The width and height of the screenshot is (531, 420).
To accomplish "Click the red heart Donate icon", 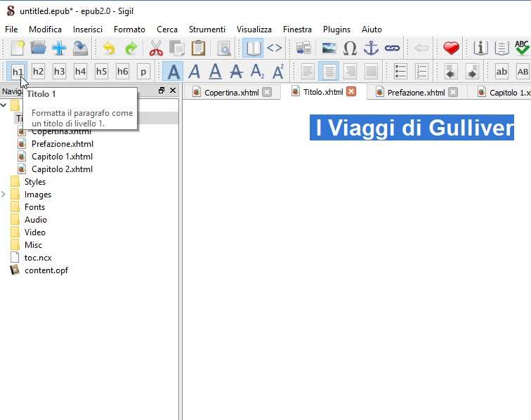I will (x=451, y=48).
